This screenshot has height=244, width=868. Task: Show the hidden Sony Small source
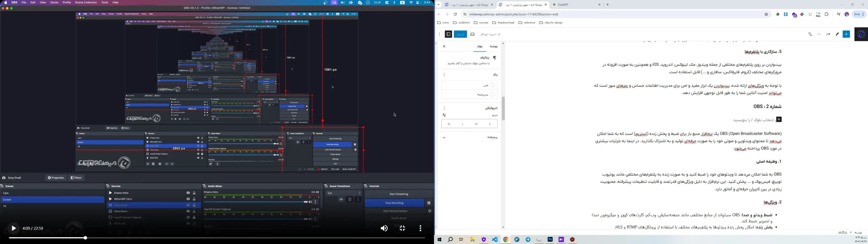point(188,205)
